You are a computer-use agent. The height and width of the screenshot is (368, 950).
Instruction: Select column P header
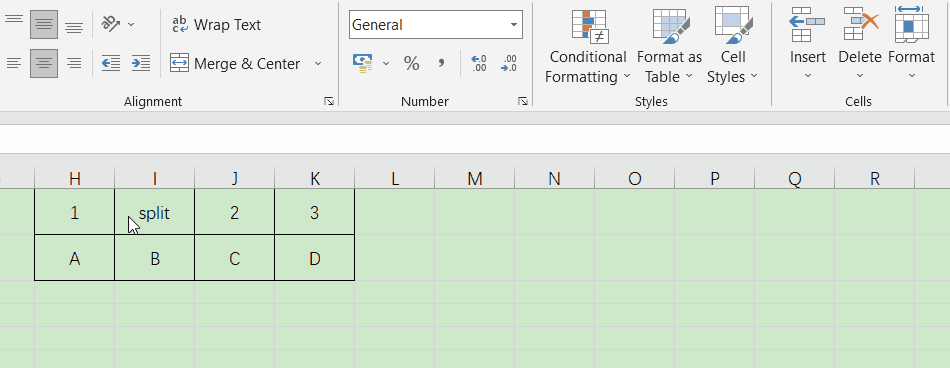point(714,178)
